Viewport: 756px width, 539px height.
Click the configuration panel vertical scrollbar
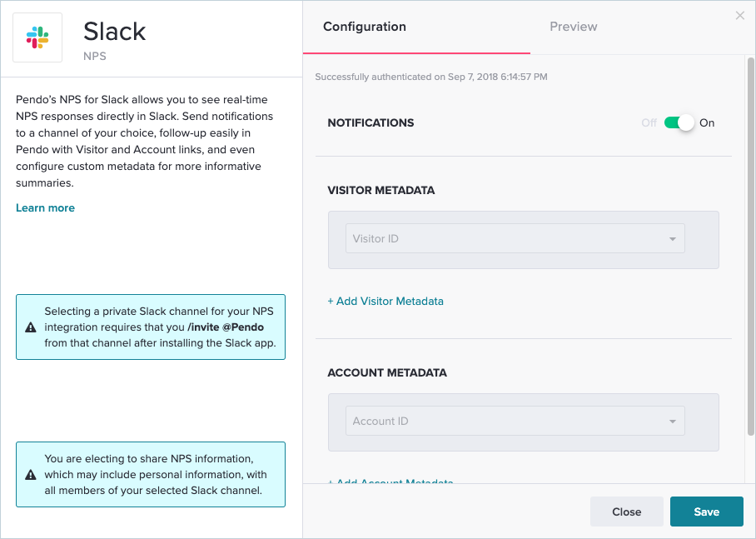[x=750, y=250]
